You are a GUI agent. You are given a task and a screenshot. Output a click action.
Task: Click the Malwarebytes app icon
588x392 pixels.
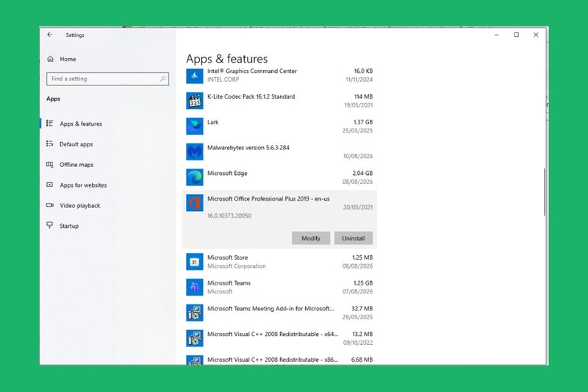pyautogui.click(x=195, y=152)
